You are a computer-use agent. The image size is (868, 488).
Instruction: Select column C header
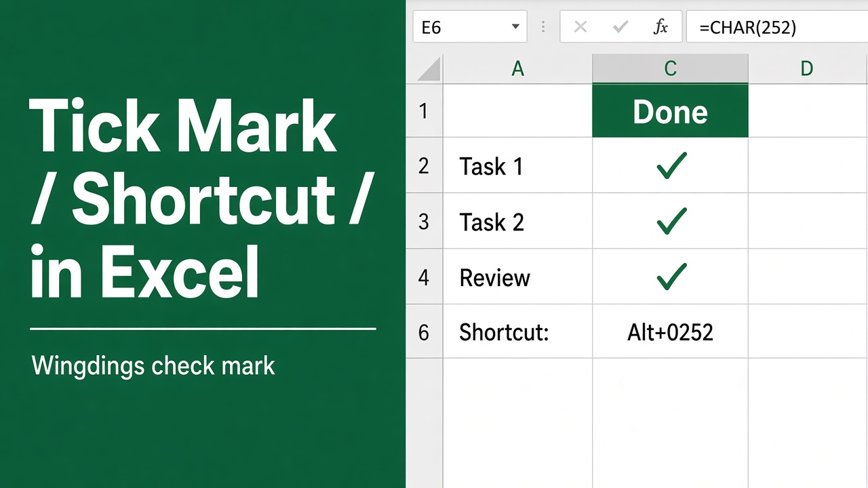[x=670, y=69]
